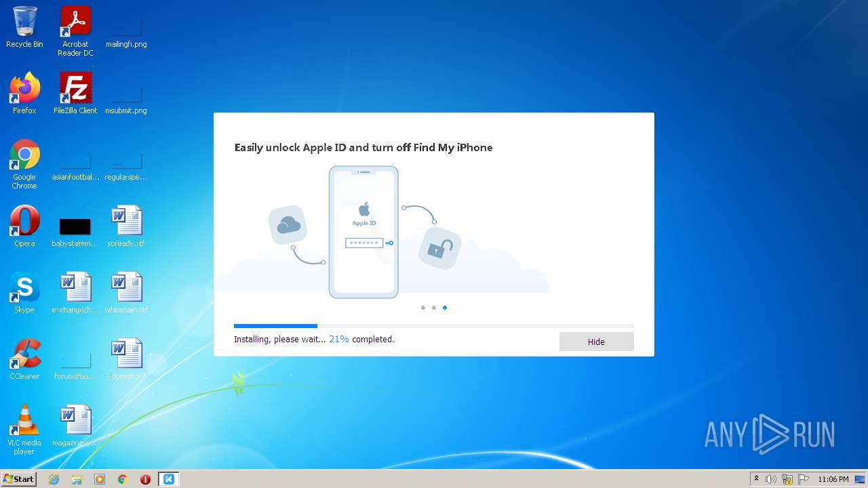Open the Recycle Bin desktop icon

coord(24,27)
